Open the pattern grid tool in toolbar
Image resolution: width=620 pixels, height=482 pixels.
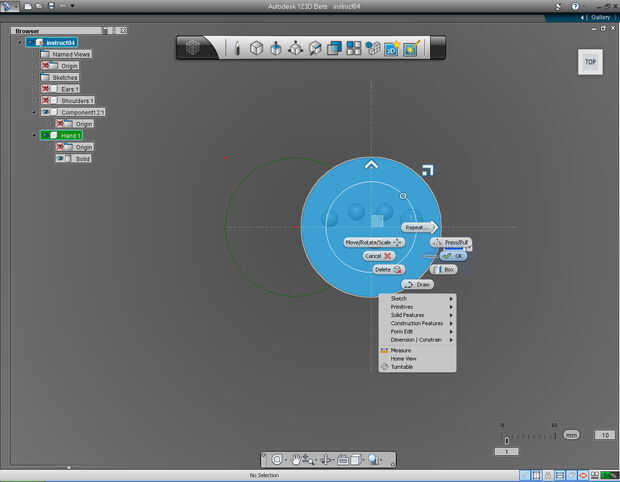[353, 47]
